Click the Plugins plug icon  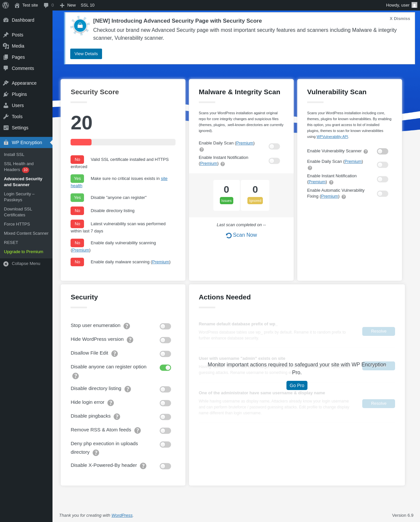(6, 94)
